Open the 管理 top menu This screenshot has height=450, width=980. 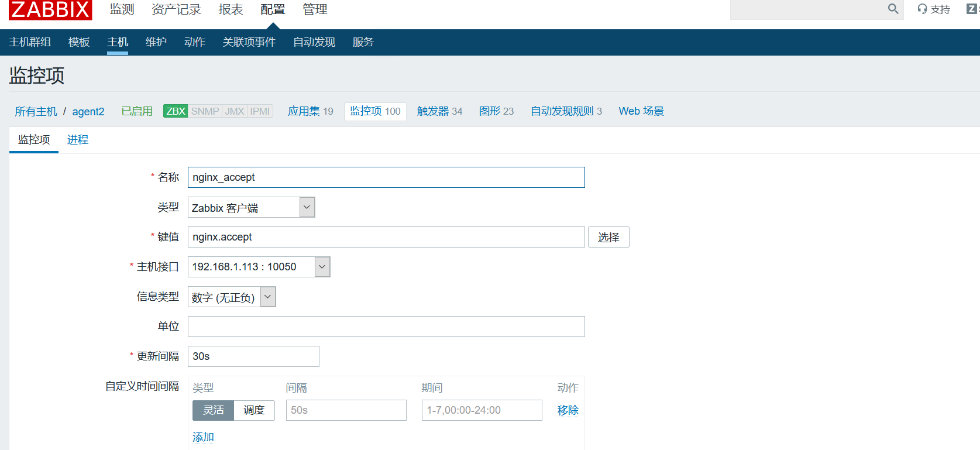click(x=315, y=9)
